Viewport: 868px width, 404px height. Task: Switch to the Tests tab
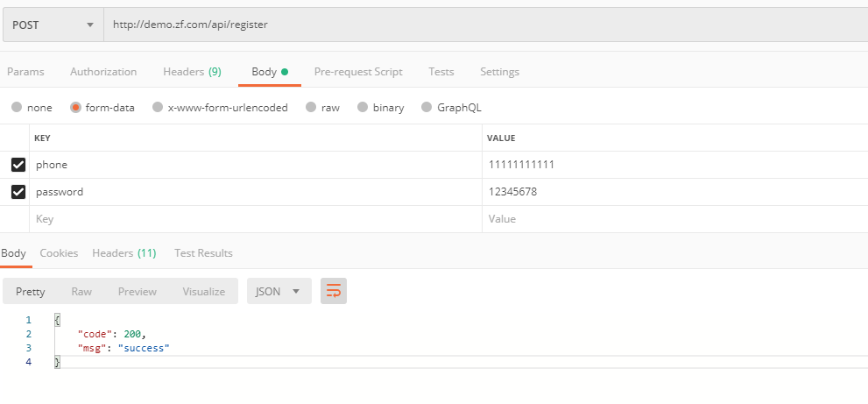[441, 72]
